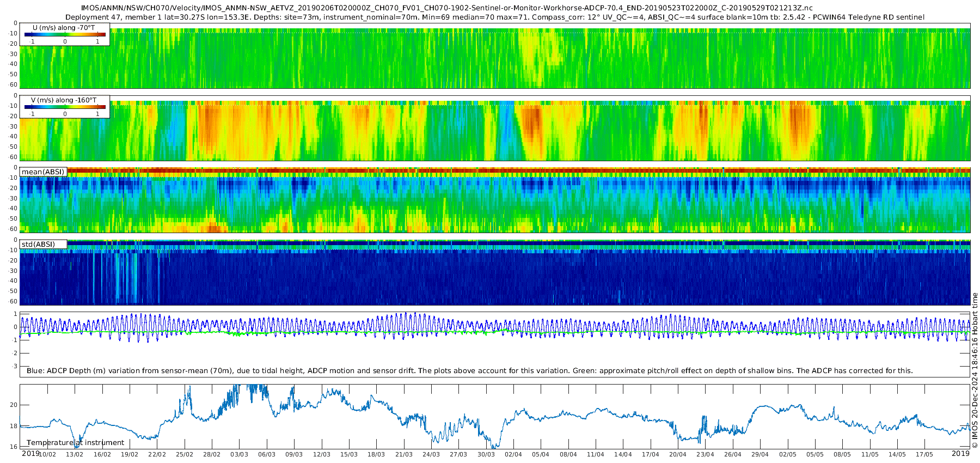
Task: Click the deployment metadata subtitle line
Action: tap(494, 17)
